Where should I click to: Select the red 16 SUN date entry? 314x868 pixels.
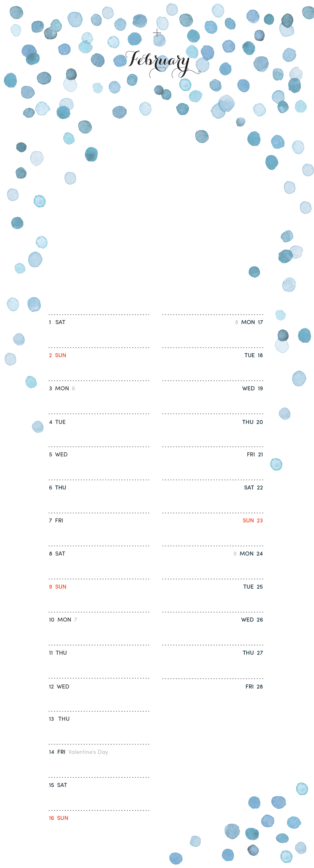[58, 818]
